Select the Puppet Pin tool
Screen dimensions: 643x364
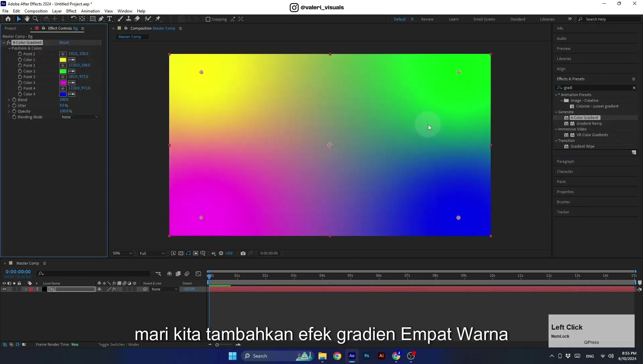158,19
